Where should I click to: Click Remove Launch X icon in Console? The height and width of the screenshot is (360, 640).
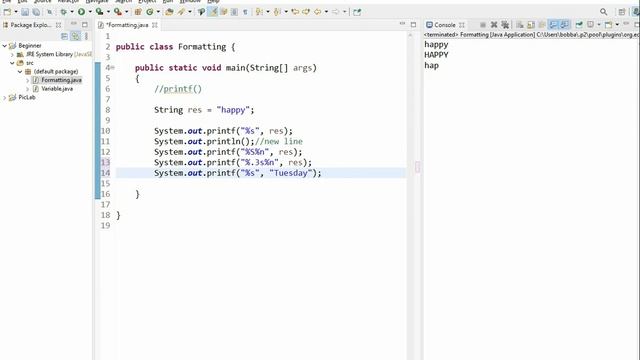coord(494,25)
